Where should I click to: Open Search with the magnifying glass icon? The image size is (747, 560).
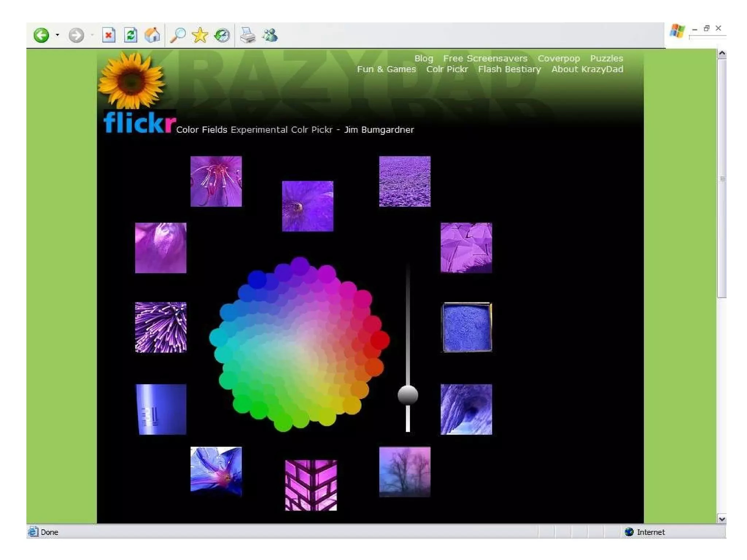pyautogui.click(x=178, y=35)
